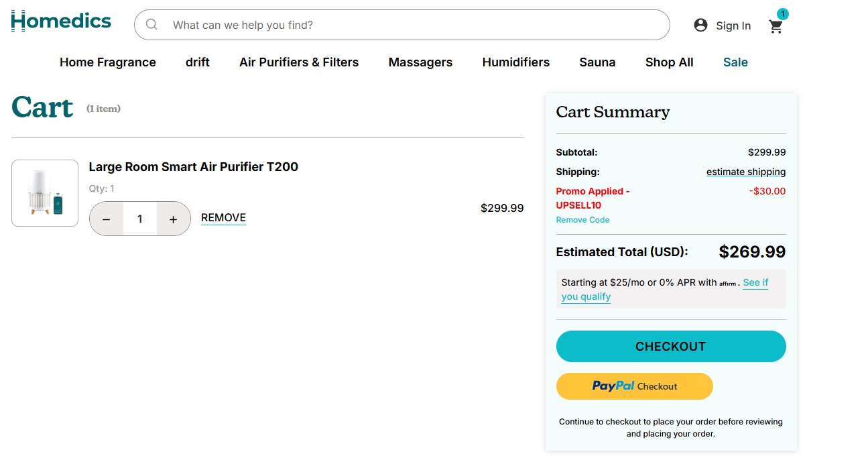Screen dimensions: 868x456
Task: Open the Sale menu item
Action: pos(735,62)
